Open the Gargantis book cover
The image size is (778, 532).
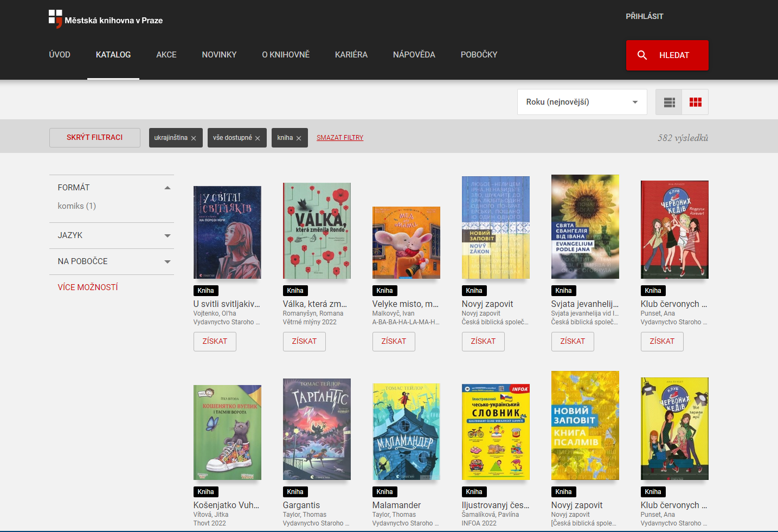[x=317, y=429]
